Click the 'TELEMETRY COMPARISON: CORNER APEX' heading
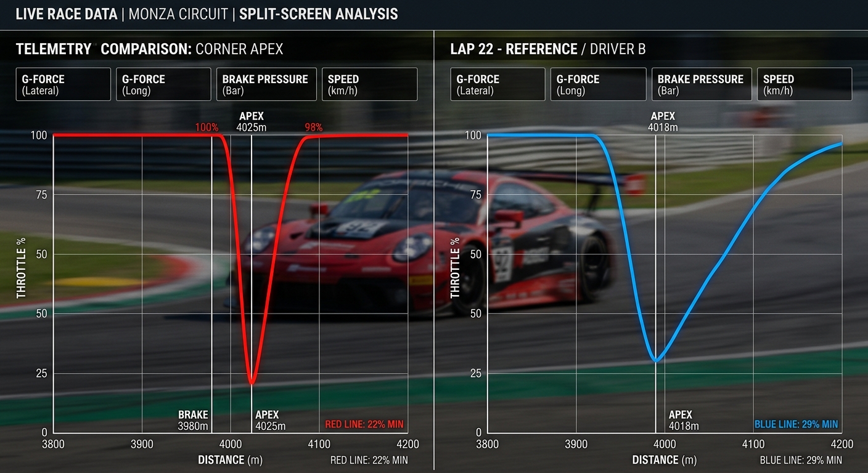The height and width of the screenshot is (473, 868). (149, 49)
